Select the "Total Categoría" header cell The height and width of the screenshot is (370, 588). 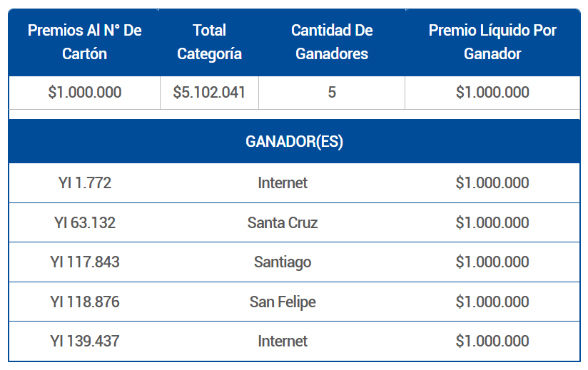[x=209, y=42]
